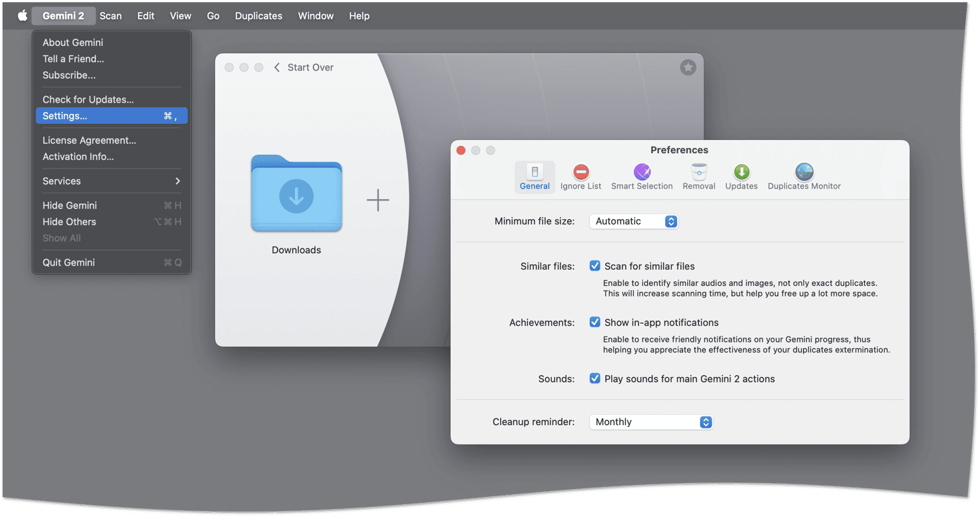Open the Updates preferences tab
980x517 pixels.
(x=741, y=177)
